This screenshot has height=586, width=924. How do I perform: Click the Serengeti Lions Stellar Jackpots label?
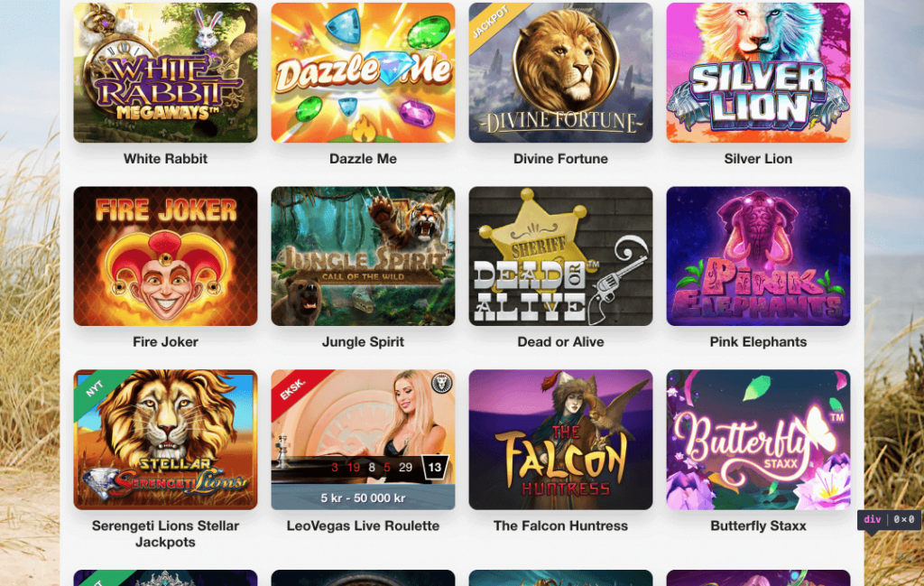[166, 535]
